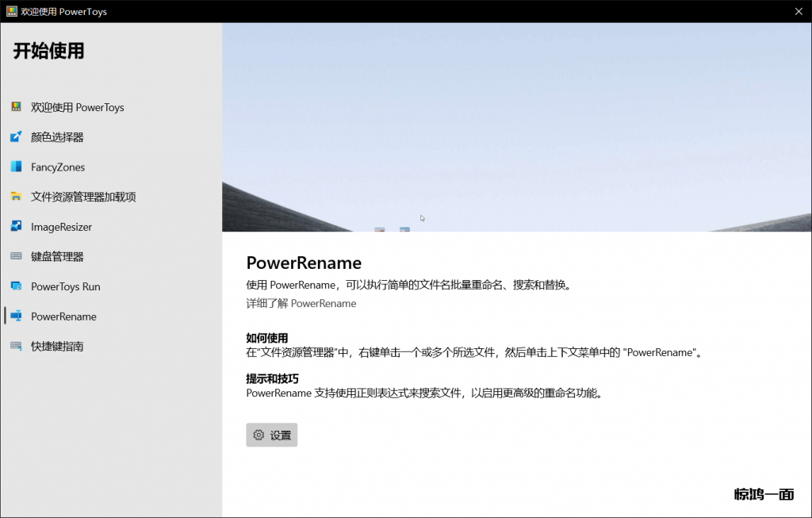Click the PowerToys Run sidebar icon
Viewport: 812px width, 518px height.
pyautogui.click(x=16, y=286)
